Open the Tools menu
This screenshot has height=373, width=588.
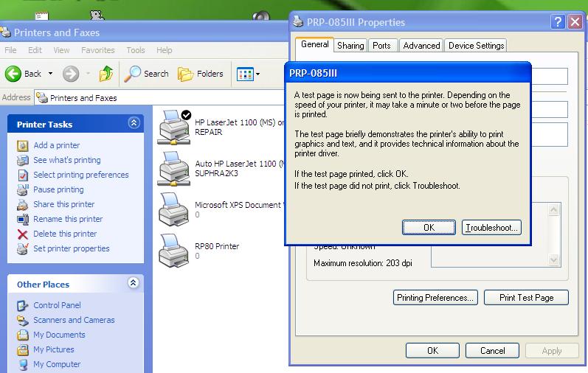135,50
